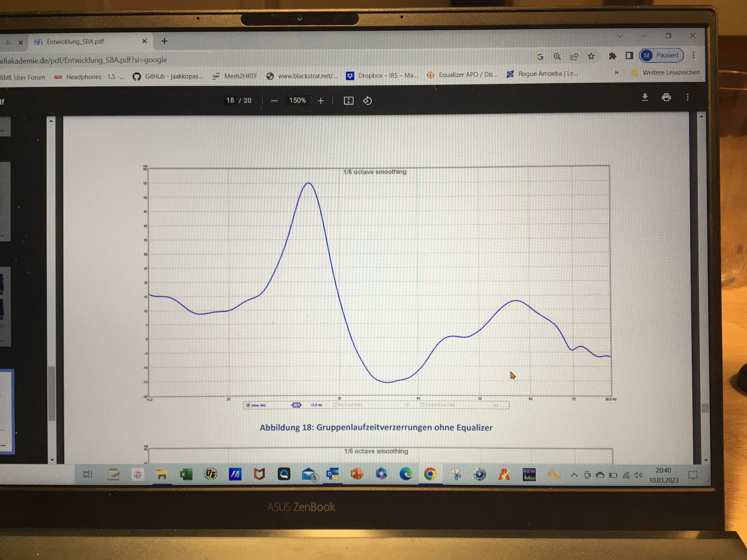
Task: Open Task View on taskbar
Action: [x=87, y=475]
